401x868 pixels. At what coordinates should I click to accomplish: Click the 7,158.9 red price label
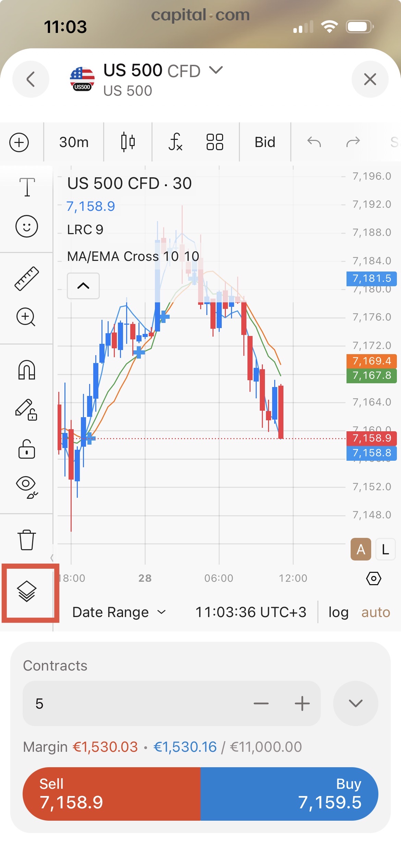click(x=372, y=438)
